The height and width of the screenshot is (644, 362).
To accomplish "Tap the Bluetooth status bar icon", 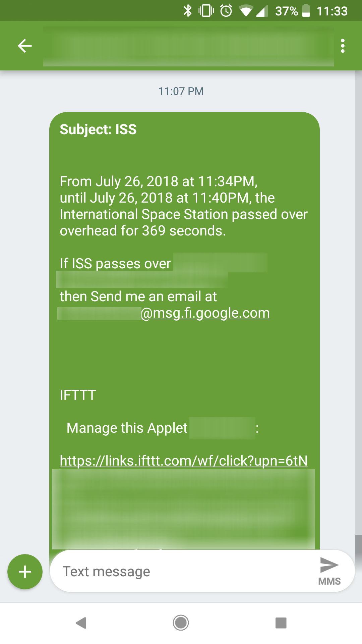I will (188, 11).
